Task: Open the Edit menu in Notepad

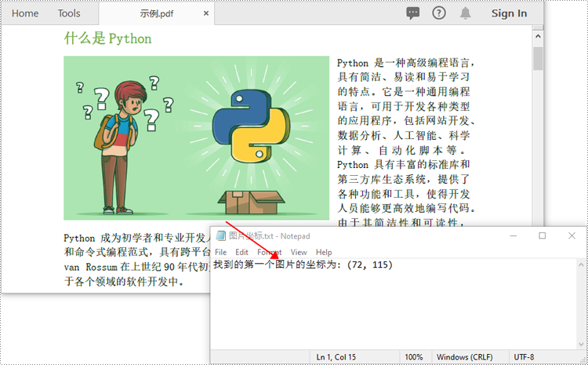Action: (x=242, y=252)
